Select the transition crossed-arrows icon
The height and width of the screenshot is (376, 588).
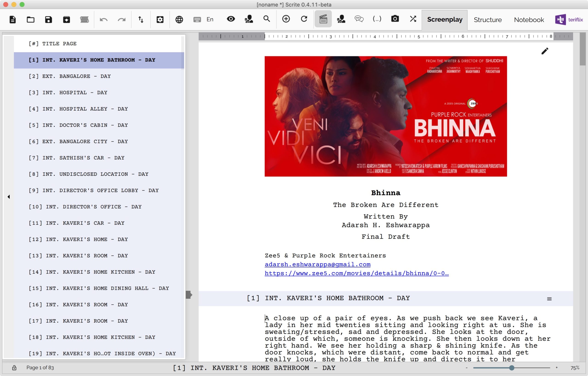[413, 19]
